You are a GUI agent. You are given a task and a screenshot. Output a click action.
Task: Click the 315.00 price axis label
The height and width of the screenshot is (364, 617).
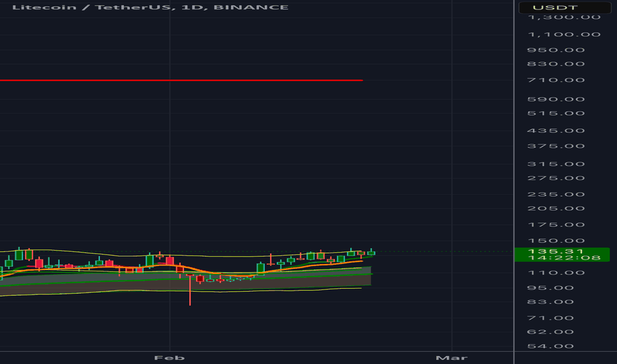(x=555, y=164)
